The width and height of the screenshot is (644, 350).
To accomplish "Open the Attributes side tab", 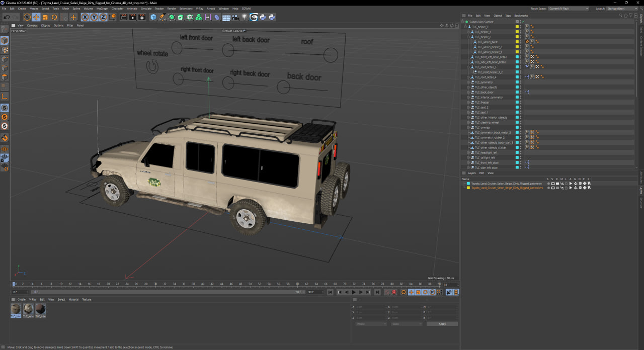I will [x=641, y=177].
